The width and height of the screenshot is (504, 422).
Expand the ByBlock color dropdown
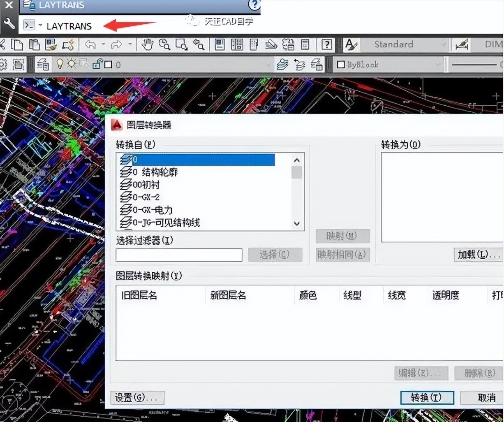437,65
